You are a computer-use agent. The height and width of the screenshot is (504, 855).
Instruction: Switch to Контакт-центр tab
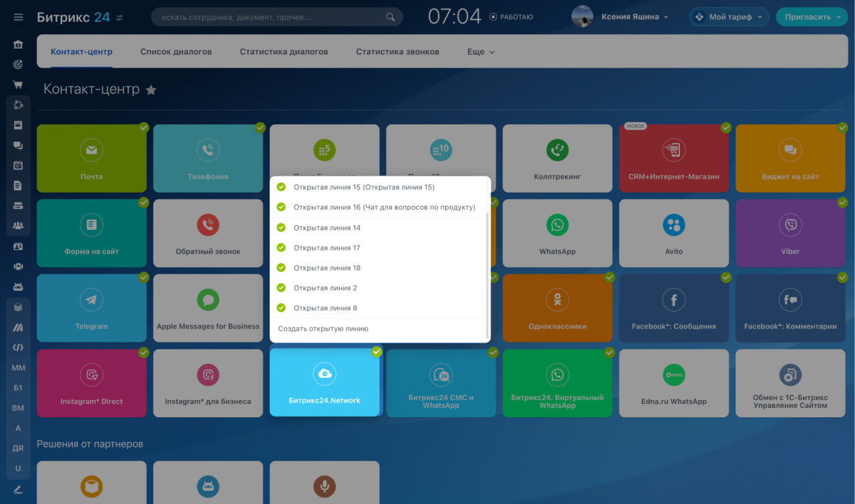81,51
